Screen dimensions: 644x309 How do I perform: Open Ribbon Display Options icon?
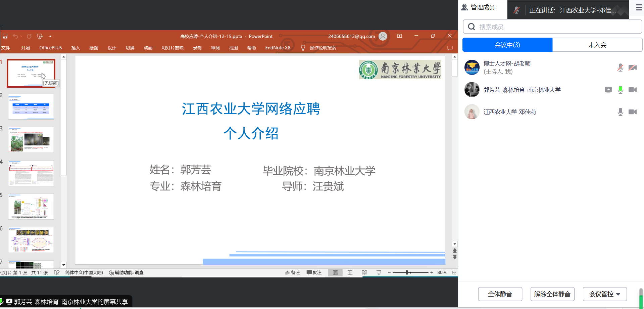pos(399,36)
